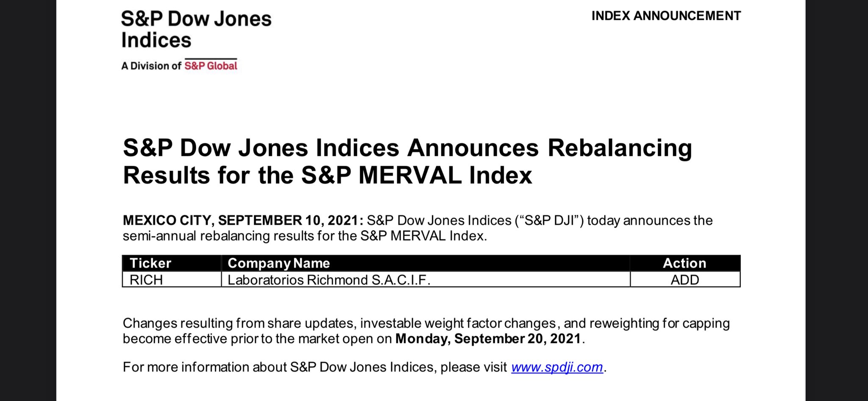This screenshot has width=868, height=401.
Task: Click the bold Monday, September 20, 2021 date
Action: pyautogui.click(x=488, y=339)
